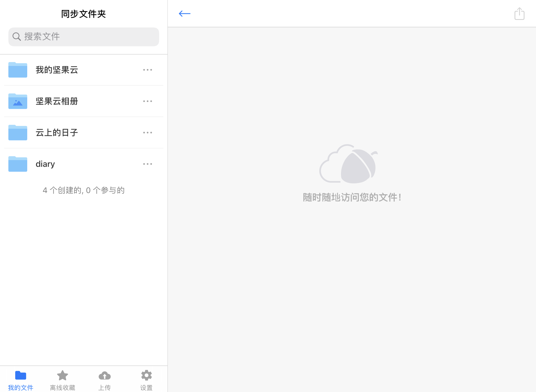Switch to the 上传 tab
The height and width of the screenshot is (392, 536).
click(x=104, y=380)
